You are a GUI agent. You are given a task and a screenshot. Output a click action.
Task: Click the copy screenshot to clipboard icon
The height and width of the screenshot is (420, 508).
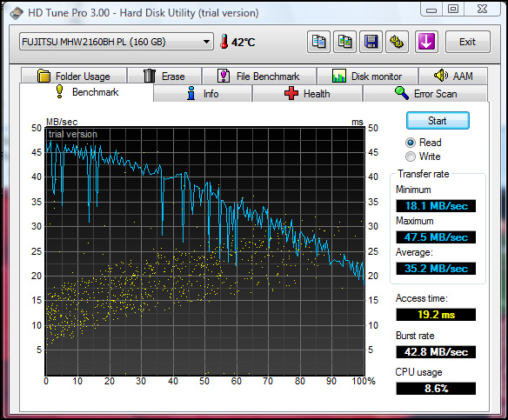[x=344, y=42]
